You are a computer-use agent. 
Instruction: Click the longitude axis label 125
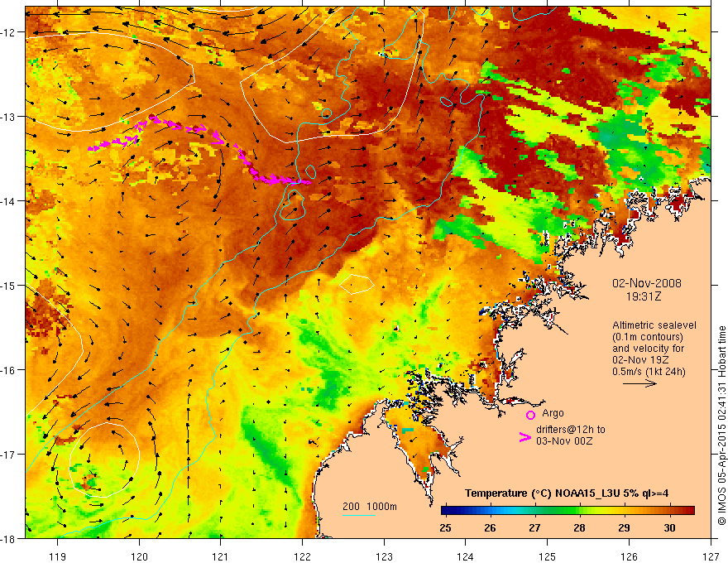click(548, 556)
